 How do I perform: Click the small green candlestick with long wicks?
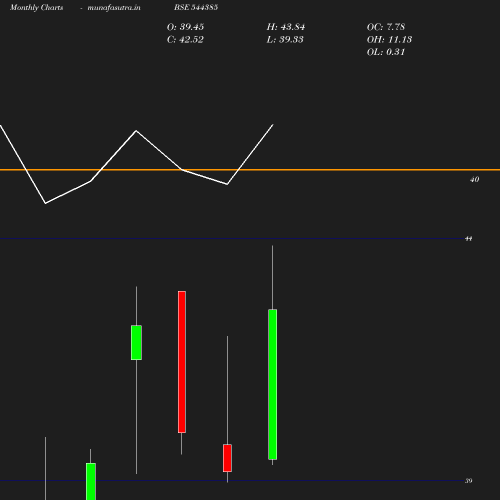point(136,342)
